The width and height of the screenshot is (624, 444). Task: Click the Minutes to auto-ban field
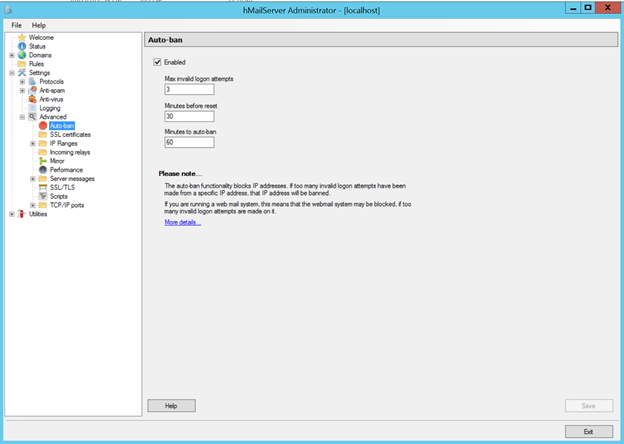coord(189,142)
